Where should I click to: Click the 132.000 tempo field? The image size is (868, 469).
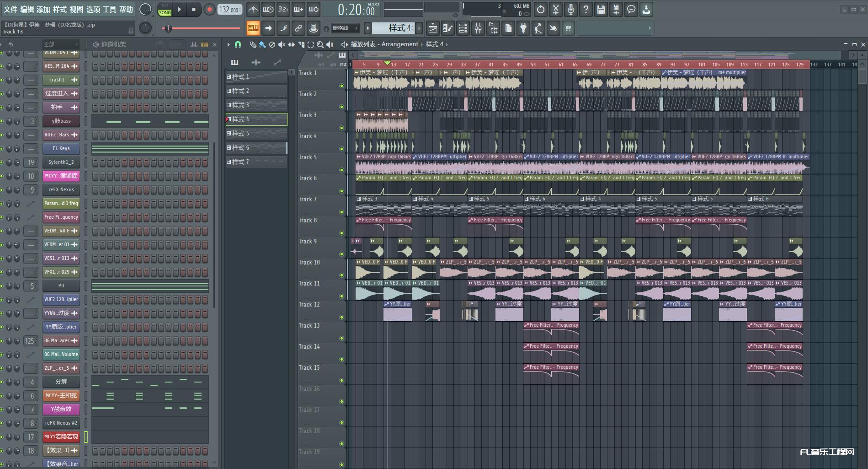[x=229, y=10]
